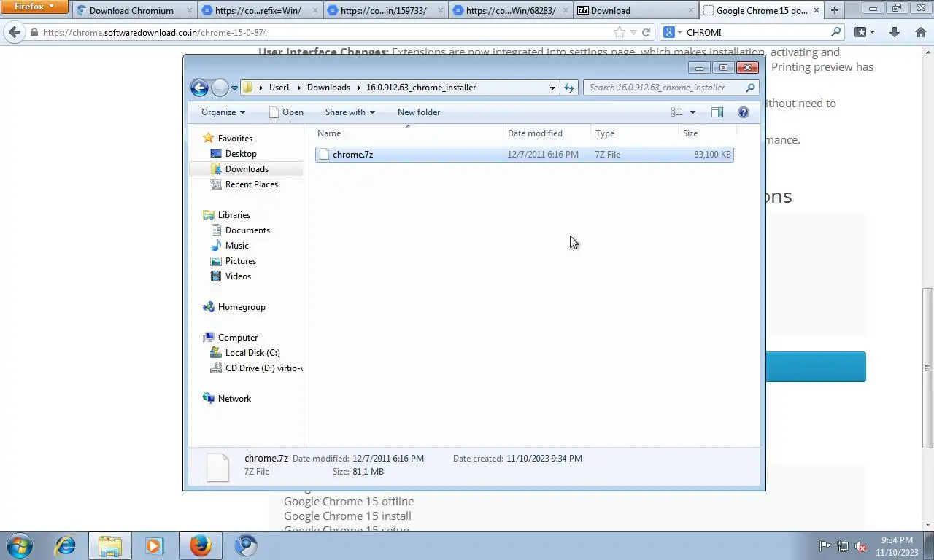The image size is (934, 560).
Task: Open Windows Media Player from taskbar
Action: tap(153, 545)
